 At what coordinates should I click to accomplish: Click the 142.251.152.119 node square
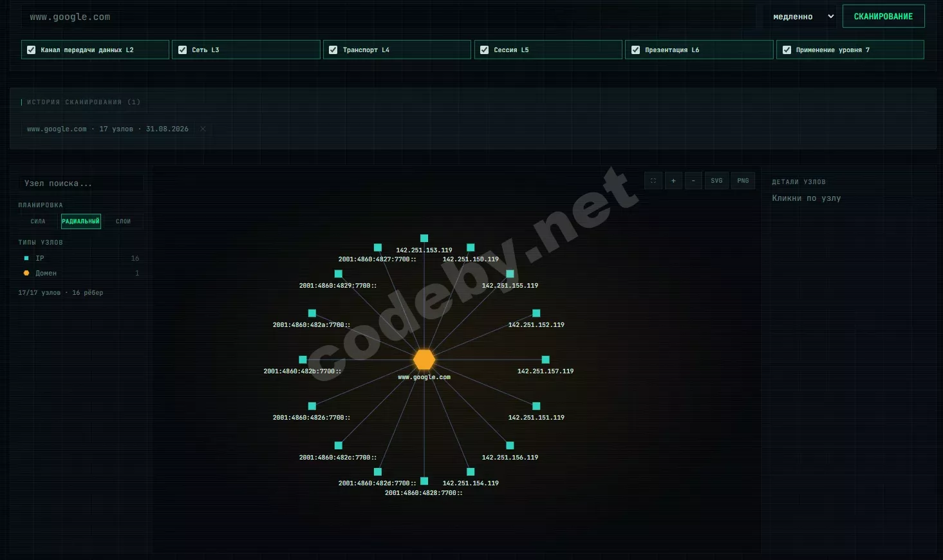pyautogui.click(x=536, y=313)
